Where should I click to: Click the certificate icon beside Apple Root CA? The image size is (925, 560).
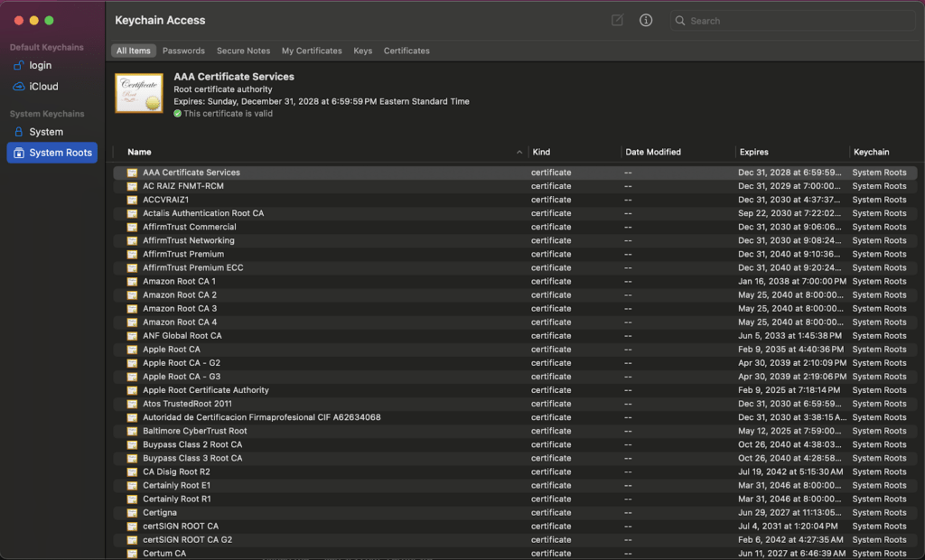coord(132,350)
